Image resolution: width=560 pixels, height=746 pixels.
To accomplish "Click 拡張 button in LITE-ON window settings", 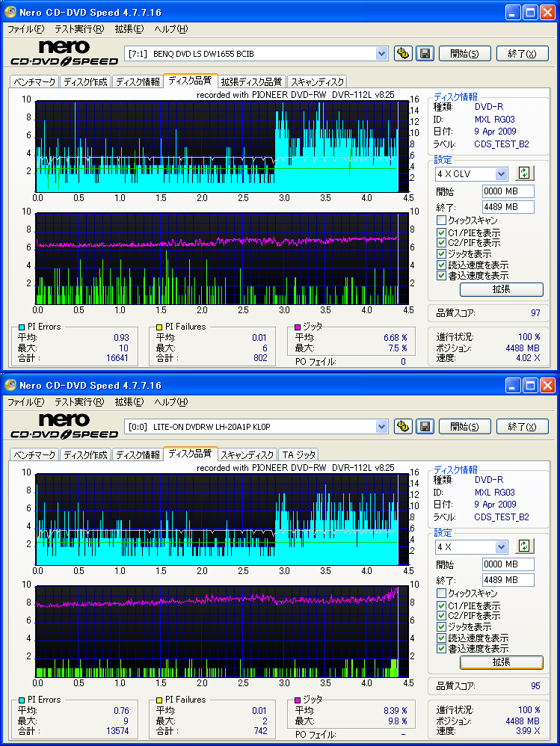I will point(502,662).
